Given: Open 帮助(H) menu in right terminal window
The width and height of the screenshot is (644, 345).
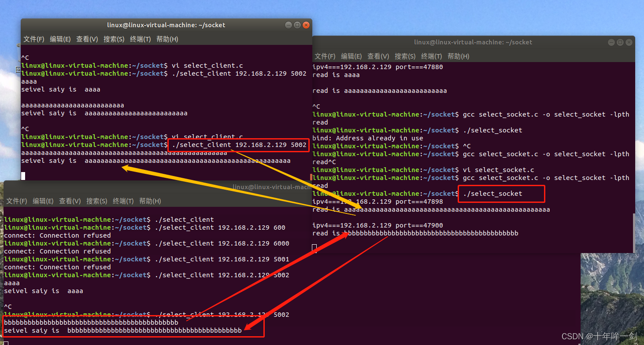Looking at the screenshot, I should click(459, 56).
